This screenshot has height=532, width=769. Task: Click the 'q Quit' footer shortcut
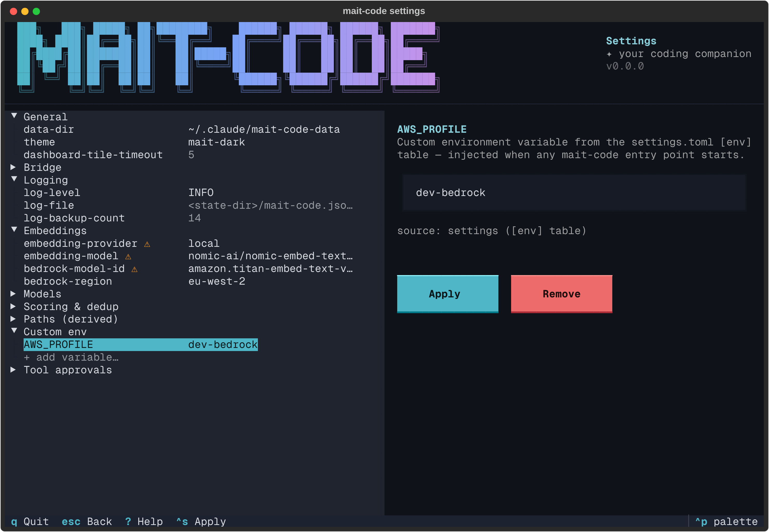[30, 522]
